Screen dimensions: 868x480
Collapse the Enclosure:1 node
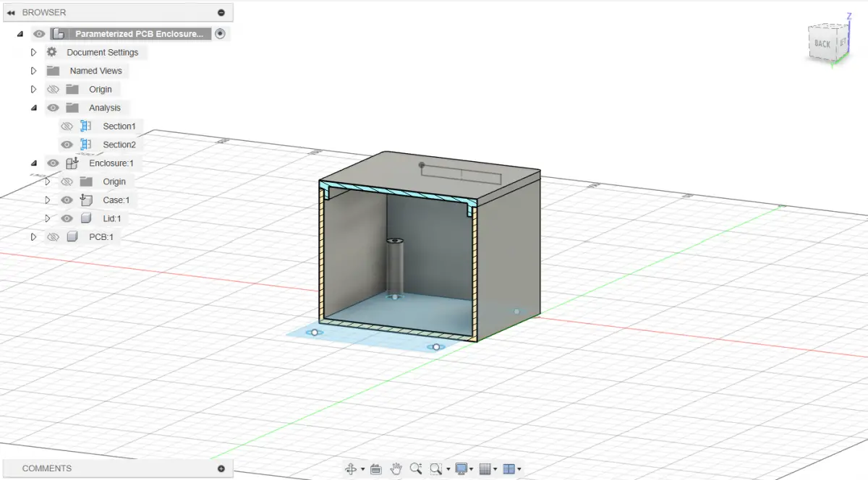[33, 163]
